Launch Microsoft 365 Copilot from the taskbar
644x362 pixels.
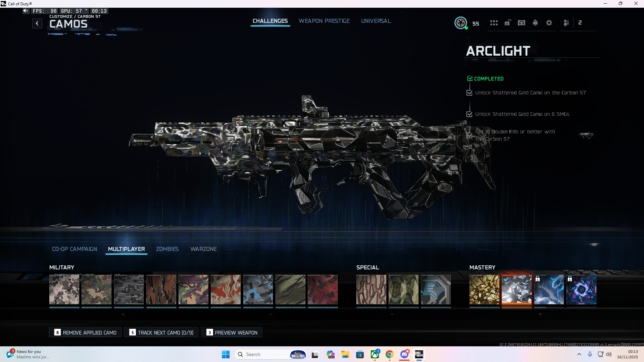(x=331, y=354)
